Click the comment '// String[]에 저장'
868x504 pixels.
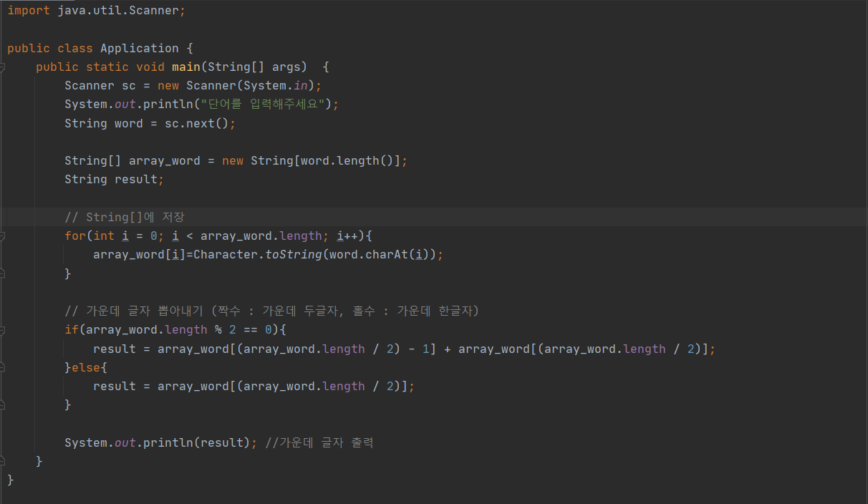pyautogui.click(x=125, y=217)
